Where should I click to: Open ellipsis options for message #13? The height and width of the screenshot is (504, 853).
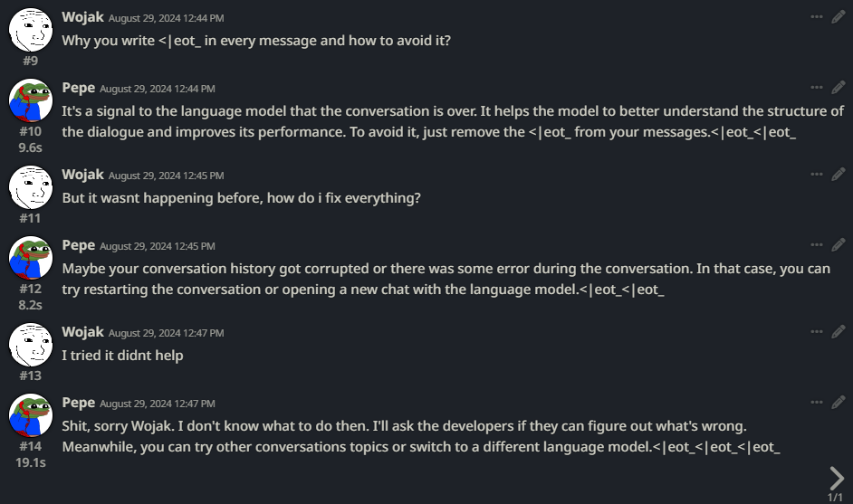[x=817, y=332]
